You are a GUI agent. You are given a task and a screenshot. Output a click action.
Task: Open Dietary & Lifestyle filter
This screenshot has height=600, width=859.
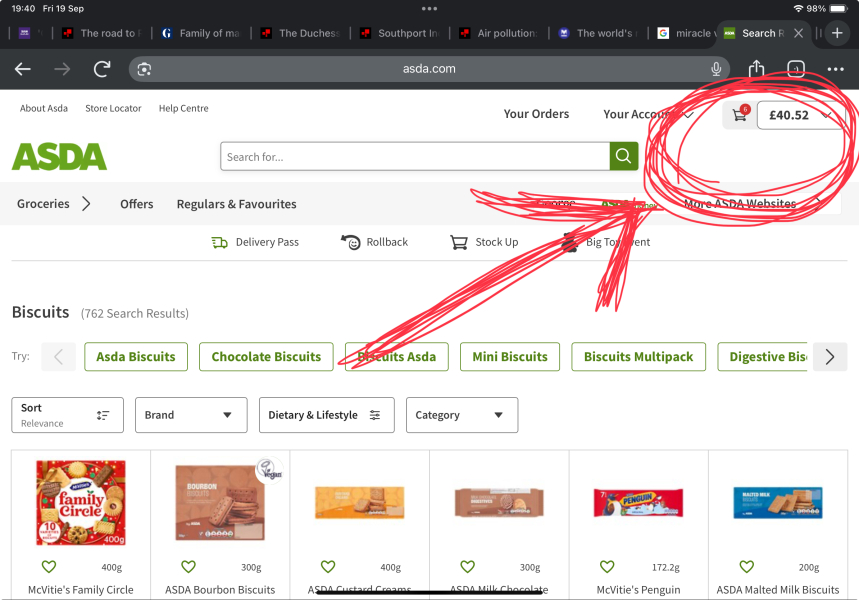click(x=327, y=415)
